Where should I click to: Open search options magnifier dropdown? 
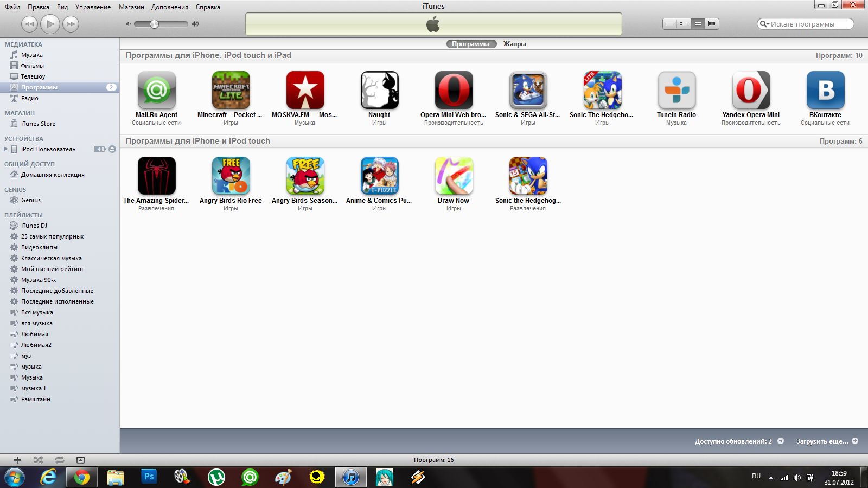tap(764, 24)
